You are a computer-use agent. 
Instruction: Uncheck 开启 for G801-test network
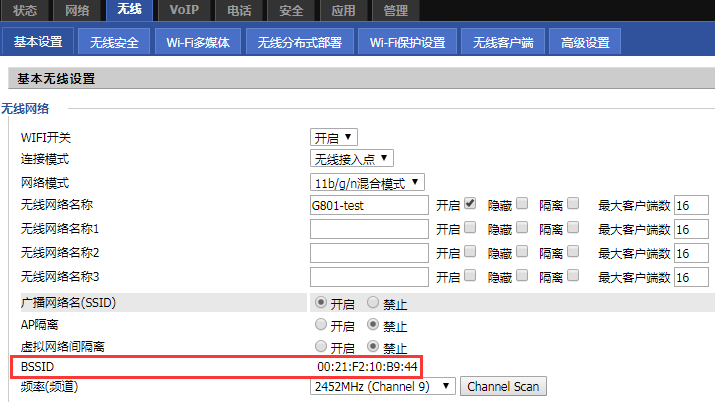pyautogui.click(x=470, y=204)
